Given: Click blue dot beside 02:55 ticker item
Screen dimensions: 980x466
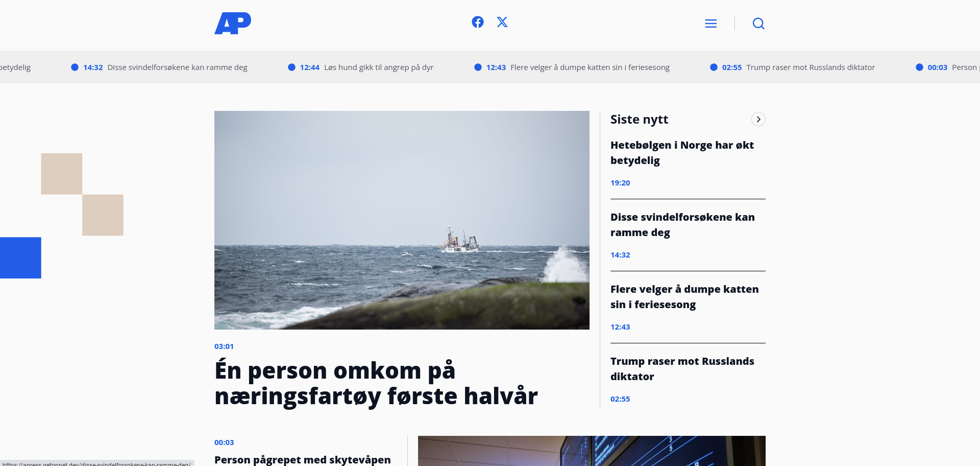Looking at the screenshot, I should coord(714,67).
